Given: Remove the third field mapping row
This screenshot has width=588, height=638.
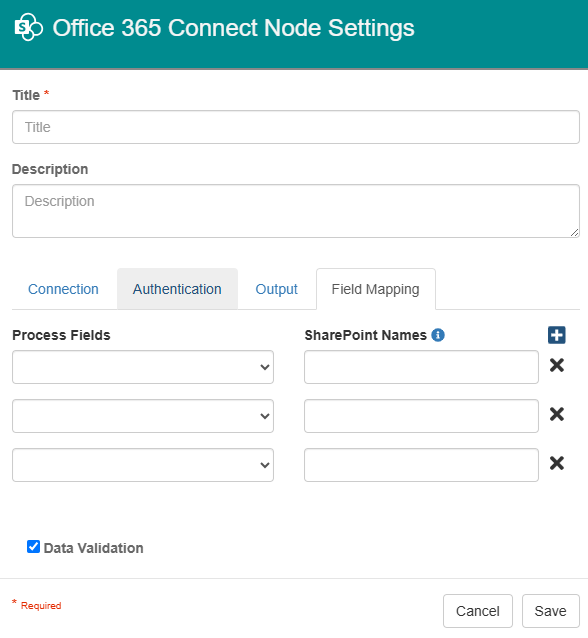Looking at the screenshot, I should [x=557, y=463].
